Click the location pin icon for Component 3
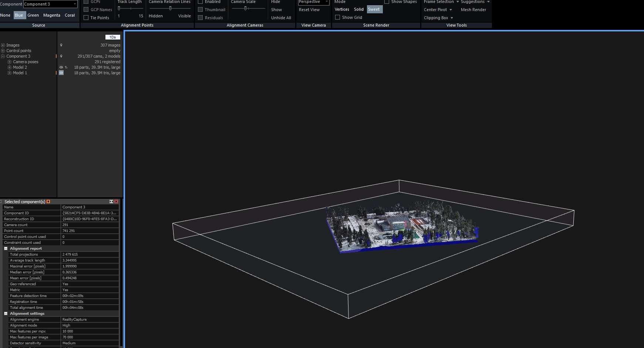 pos(61,56)
